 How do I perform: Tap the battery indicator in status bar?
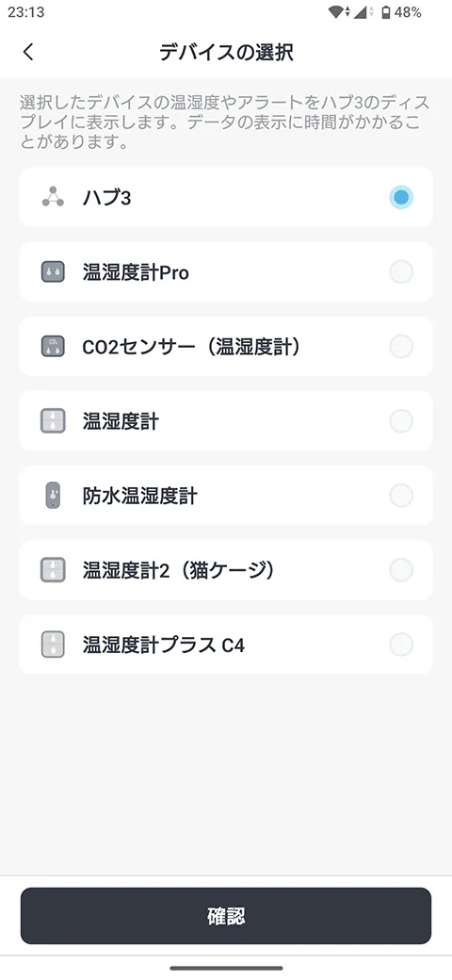(386, 12)
